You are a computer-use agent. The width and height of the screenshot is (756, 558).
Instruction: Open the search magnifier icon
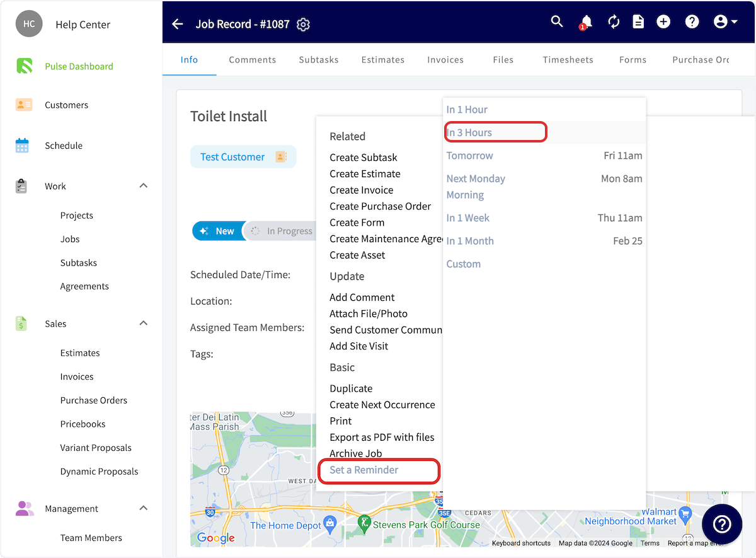pos(557,21)
